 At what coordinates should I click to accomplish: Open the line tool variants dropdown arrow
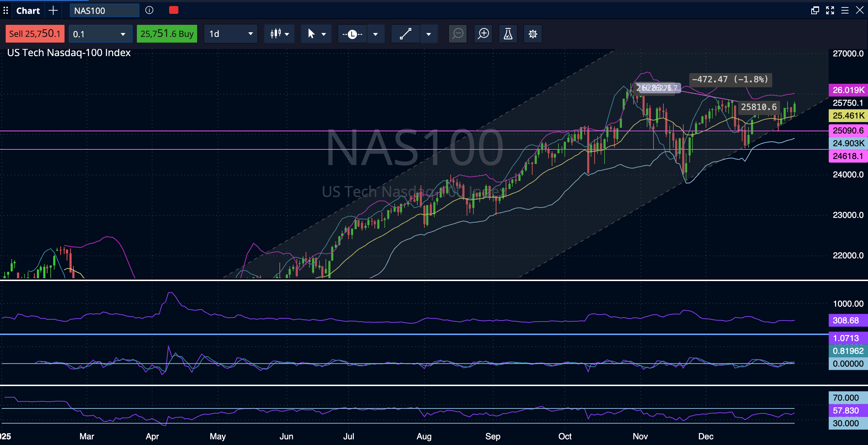tap(429, 34)
